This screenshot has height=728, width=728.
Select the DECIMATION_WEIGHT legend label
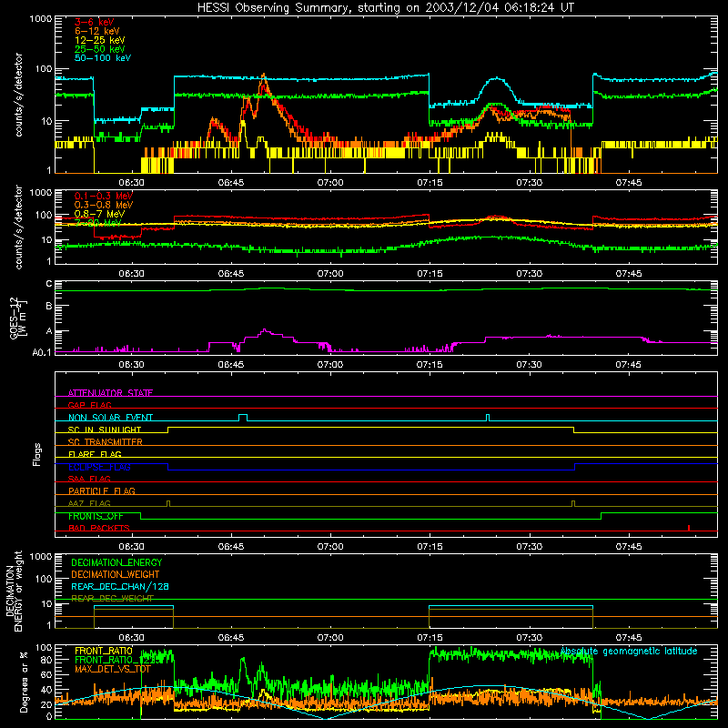[x=116, y=574]
